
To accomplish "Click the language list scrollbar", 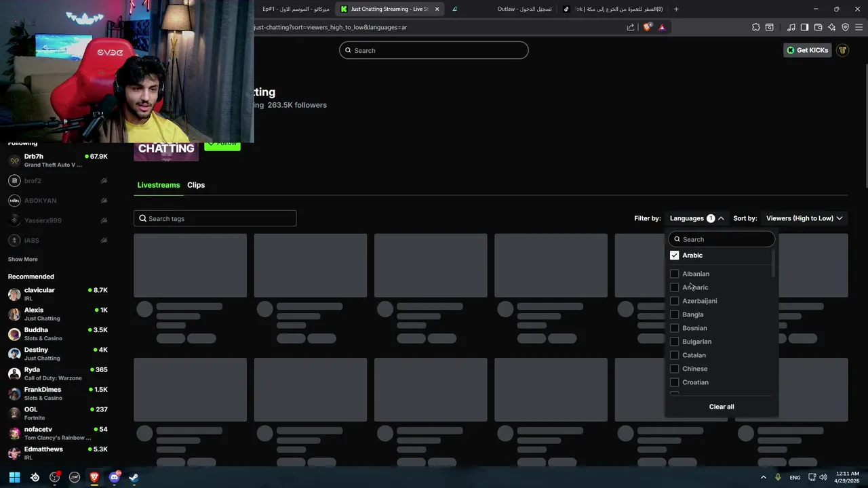I will point(773,263).
